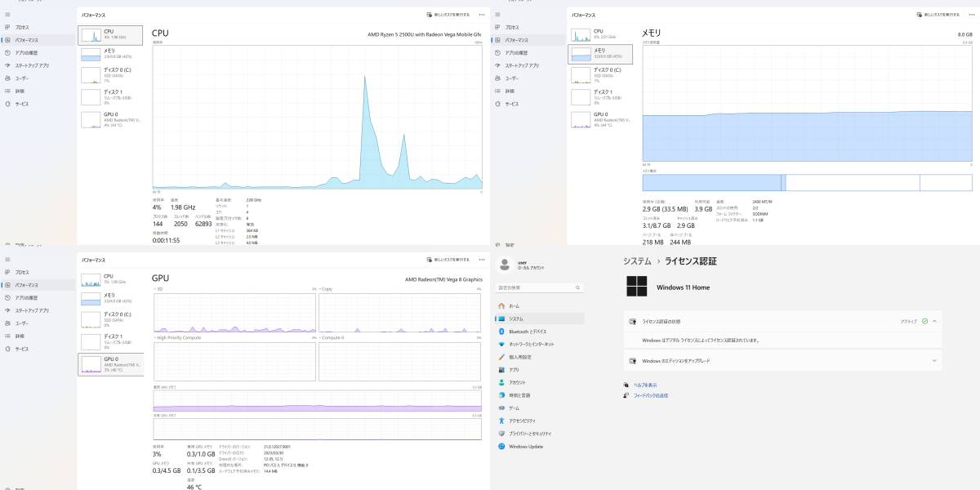Click the user account avatar in Settings
This screenshot has height=490, width=980.
pyautogui.click(x=505, y=265)
